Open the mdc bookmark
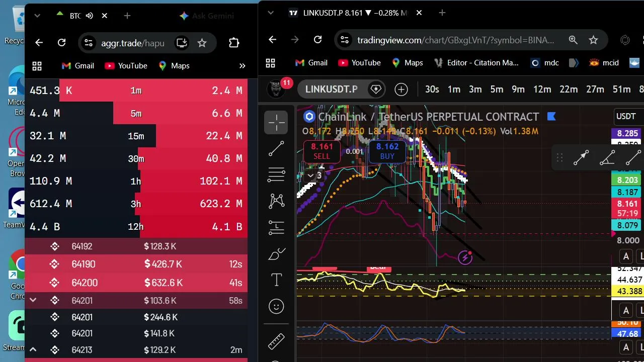The image size is (644, 362). pyautogui.click(x=544, y=63)
